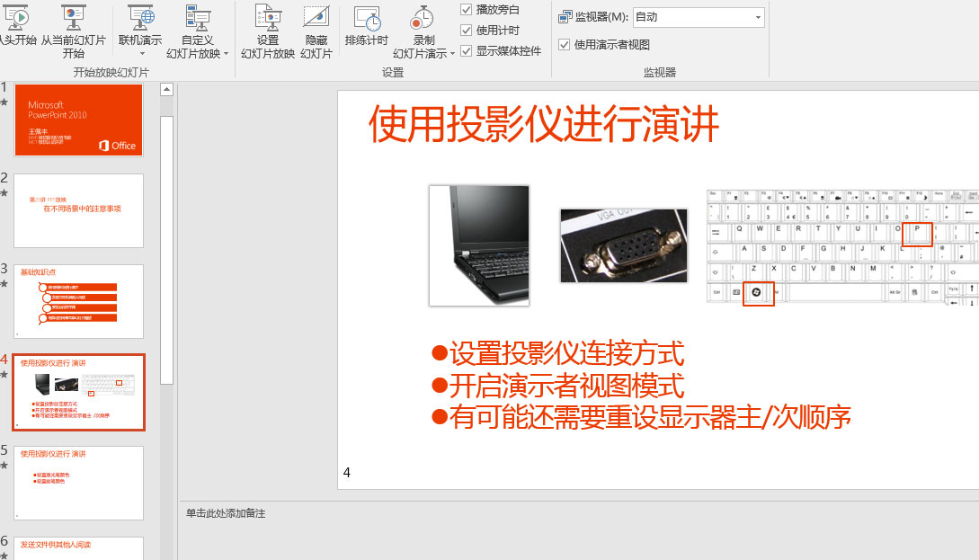Screen dimensions: 979x560
Task: Expand 联机演示 dropdown arrow
Action: 142,54
